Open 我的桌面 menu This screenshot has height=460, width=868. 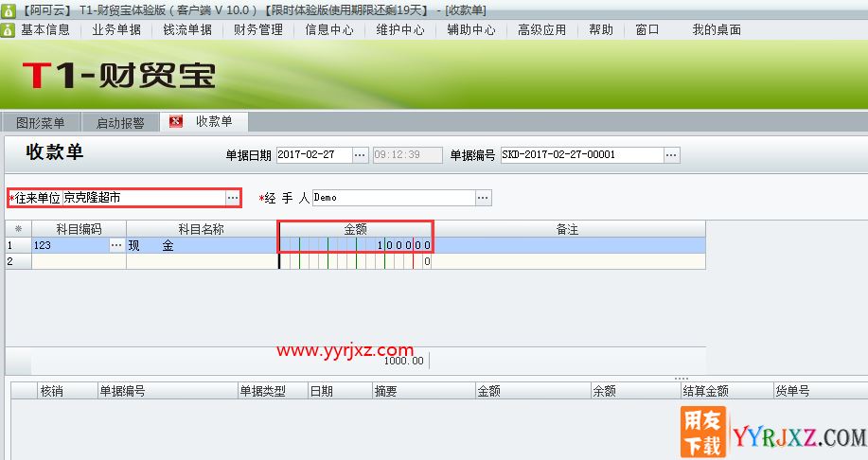(717, 30)
